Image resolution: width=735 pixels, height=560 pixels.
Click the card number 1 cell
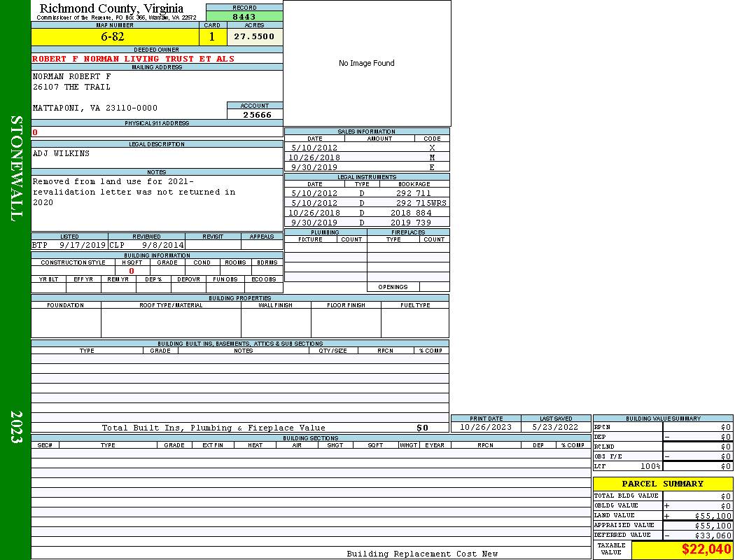pyautogui.click(x=212, y=37)
